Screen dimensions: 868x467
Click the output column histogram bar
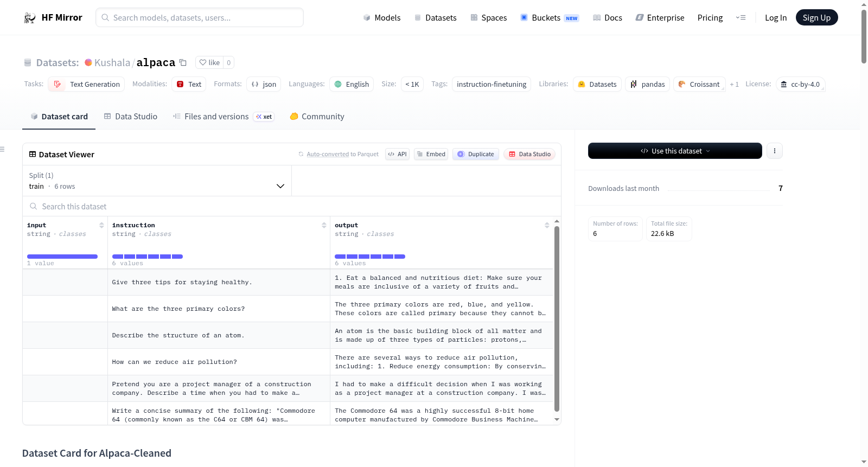370,257
